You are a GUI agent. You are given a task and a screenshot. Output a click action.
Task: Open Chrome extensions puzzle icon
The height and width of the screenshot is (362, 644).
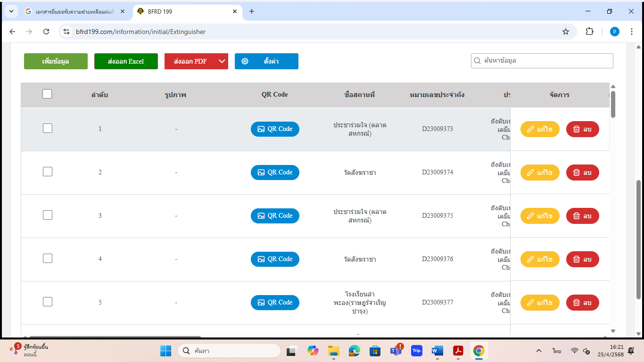589,32
